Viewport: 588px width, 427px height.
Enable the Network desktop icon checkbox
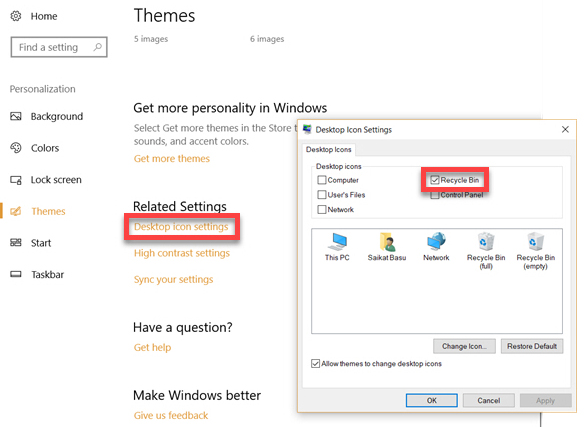tap(322, 209)
